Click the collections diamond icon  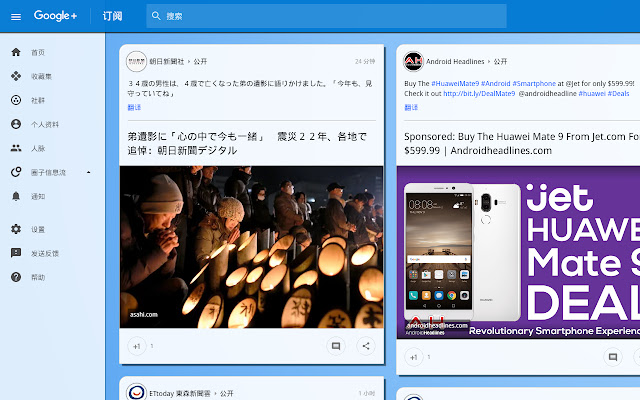point(16,76)
